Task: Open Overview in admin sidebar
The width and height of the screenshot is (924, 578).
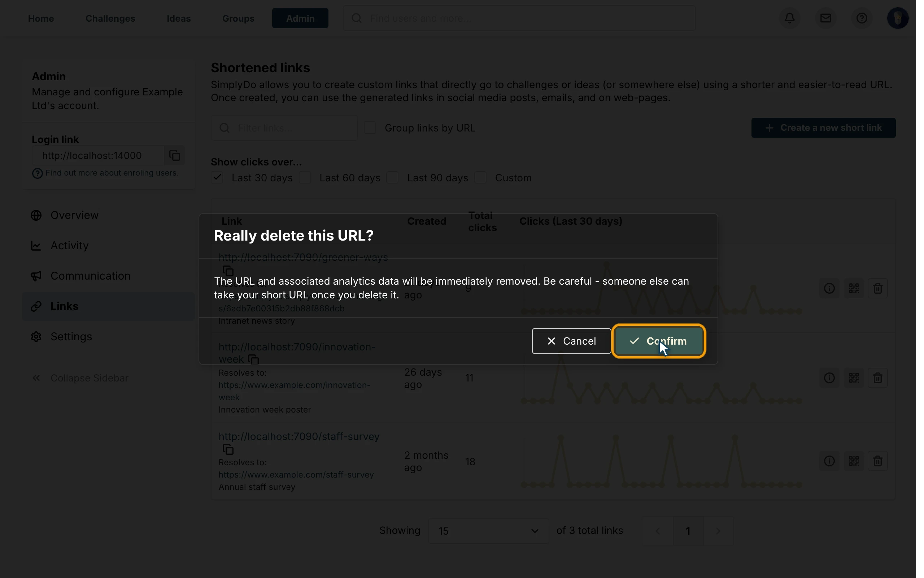Action: click(108, 215)
